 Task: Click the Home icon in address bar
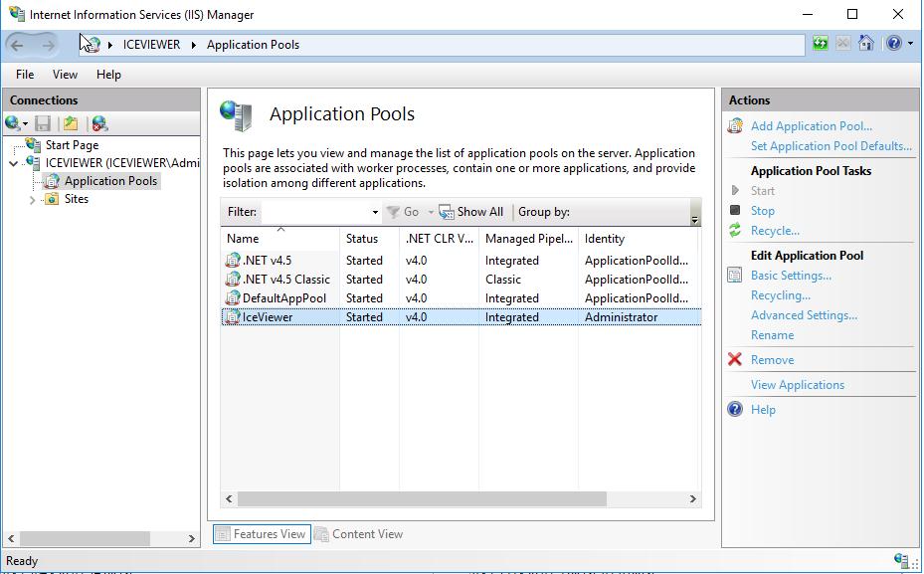(865, 44)
